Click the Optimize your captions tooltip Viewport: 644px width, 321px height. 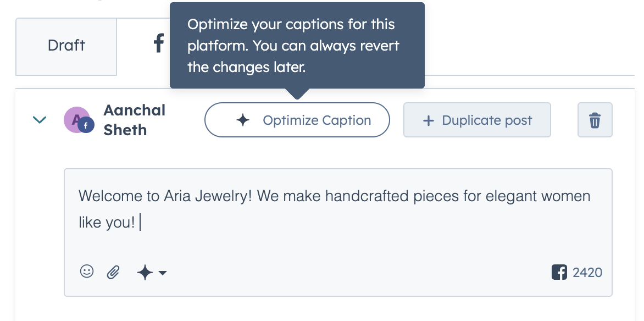[297, 45]
